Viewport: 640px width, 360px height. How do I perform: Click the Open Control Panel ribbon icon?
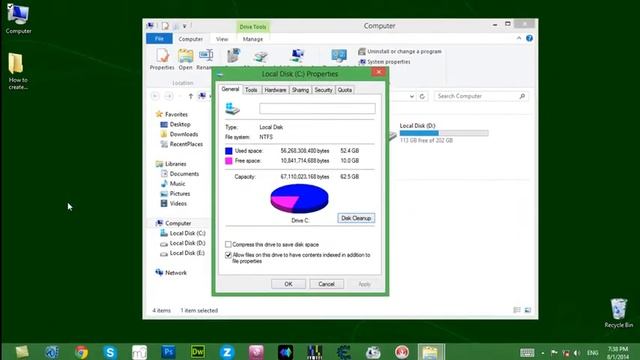(x=338, y=56)
